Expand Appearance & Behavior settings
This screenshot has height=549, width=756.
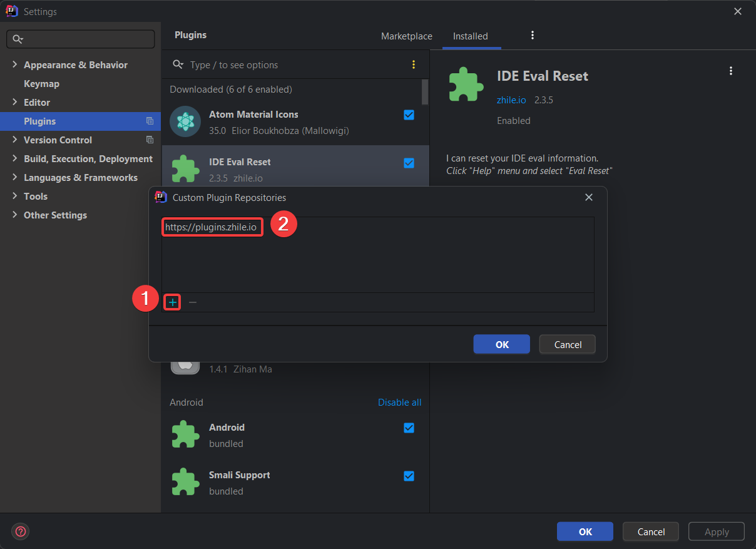[15, 64]
